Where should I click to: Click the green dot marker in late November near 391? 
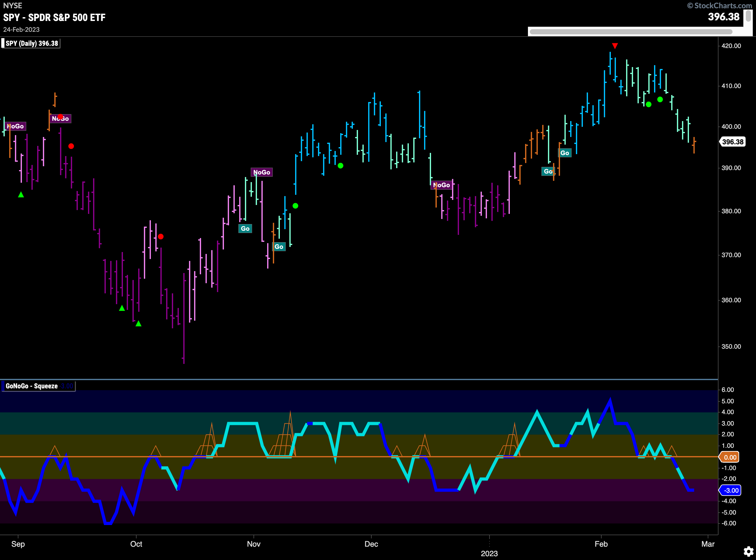tap(341, 165)
